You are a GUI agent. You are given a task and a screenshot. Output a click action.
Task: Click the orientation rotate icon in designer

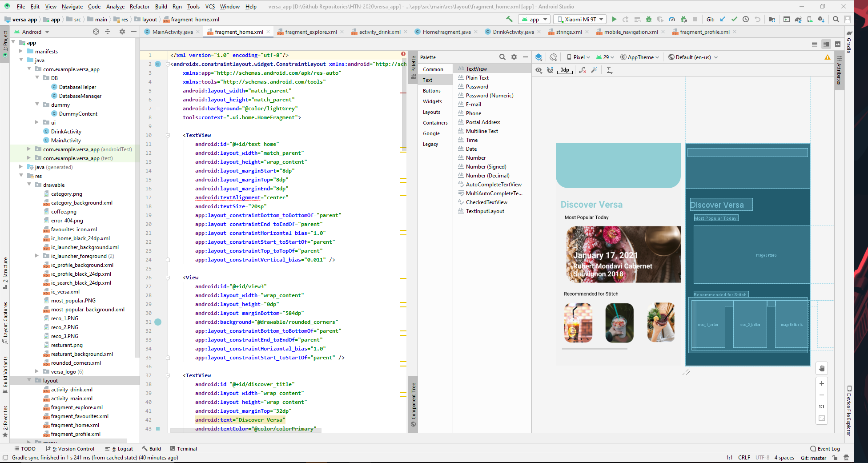click(553, 57)
